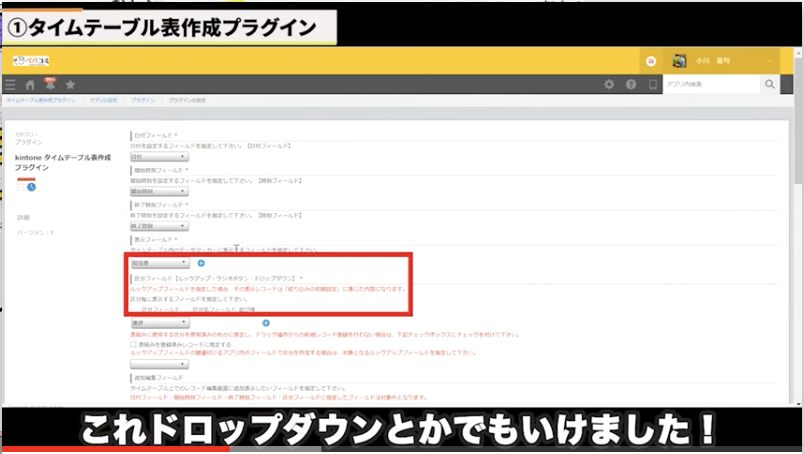The image size is (804, 454).
Task: Go to the portal home icon
Action: pyautogui.click(x=30, y=85)
